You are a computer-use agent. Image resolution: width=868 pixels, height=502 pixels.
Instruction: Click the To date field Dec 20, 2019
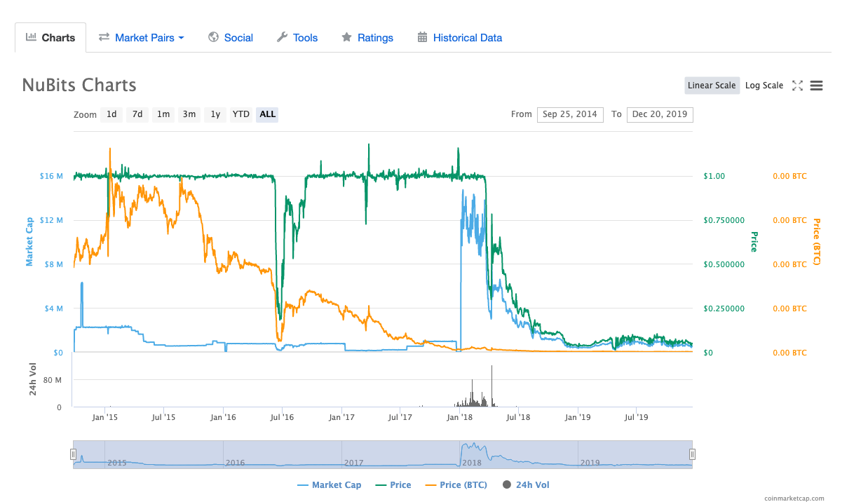pyautogui.click(x=660, y=114)
